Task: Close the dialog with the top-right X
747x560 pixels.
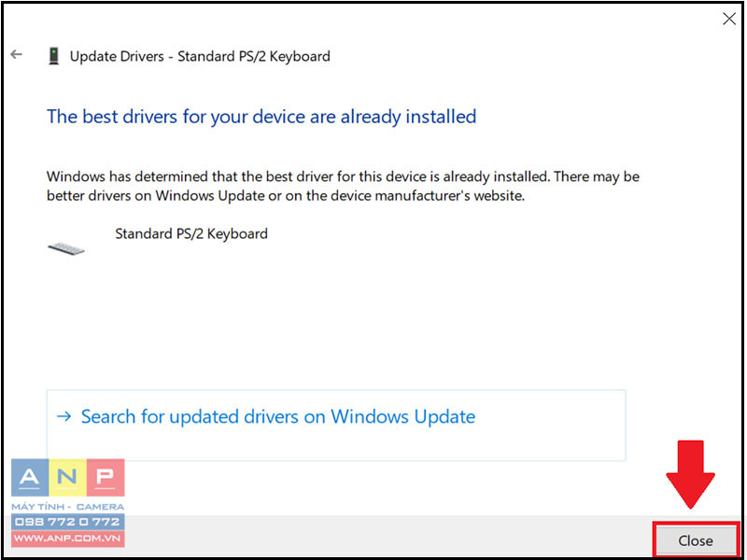Action: tap(729, 19)
